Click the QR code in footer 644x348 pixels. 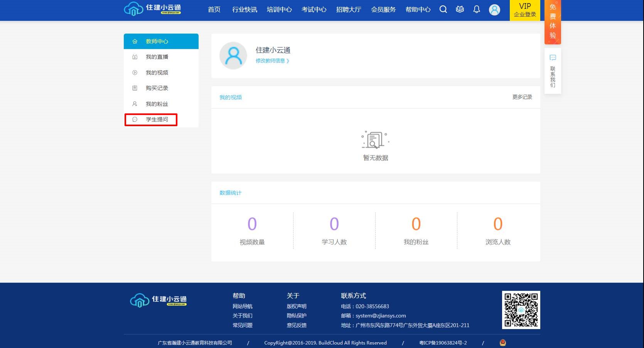point(521,310)
